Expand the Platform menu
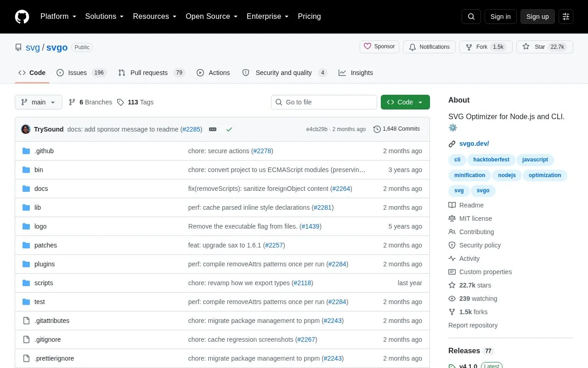 click(x=58, y=17)
